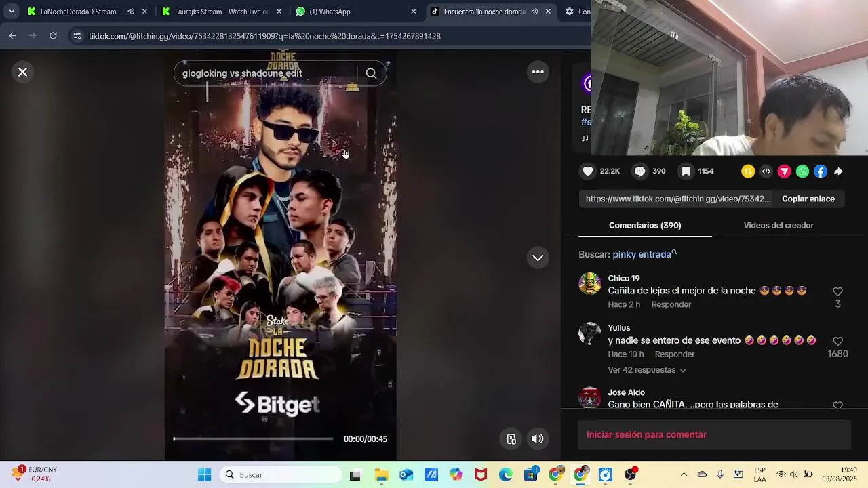Get the embed code icon

[x=766, y=171]
